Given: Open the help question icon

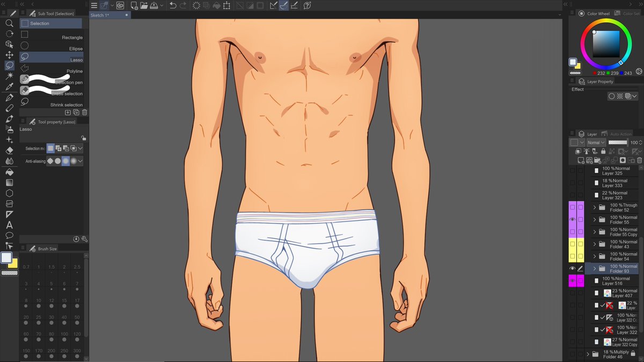Looking at the screenshot, I should pos(308,5).
